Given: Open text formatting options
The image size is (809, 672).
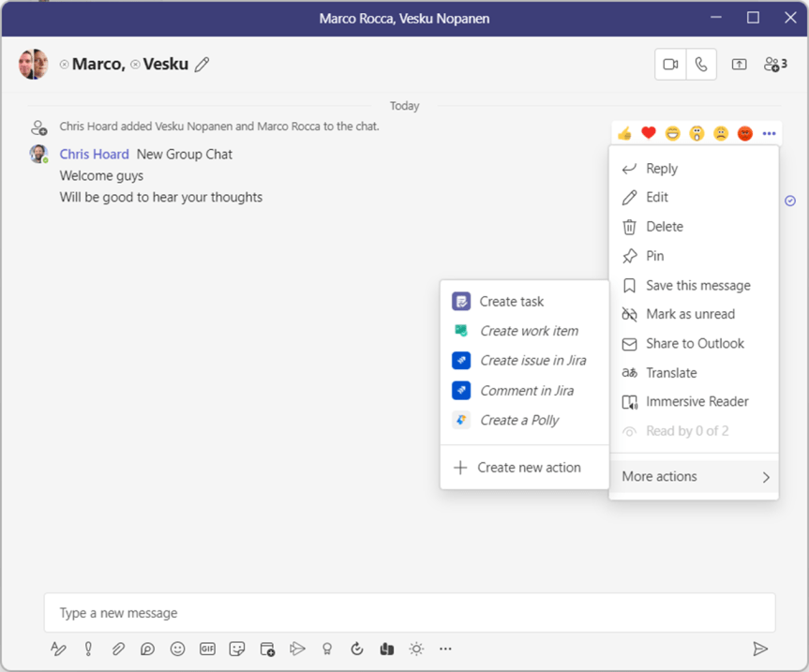Looking at the screenshot, I should click(58, 649).
